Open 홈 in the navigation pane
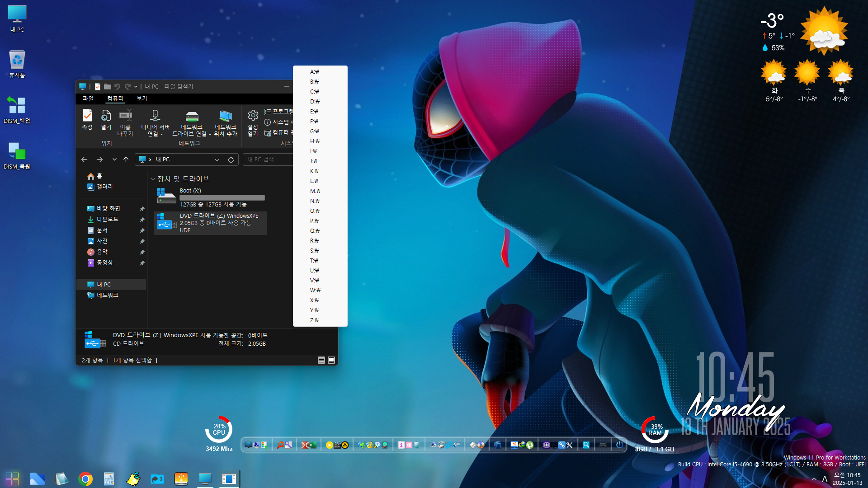This screenshot has height=488, width=868. click(x=95, y=176)
